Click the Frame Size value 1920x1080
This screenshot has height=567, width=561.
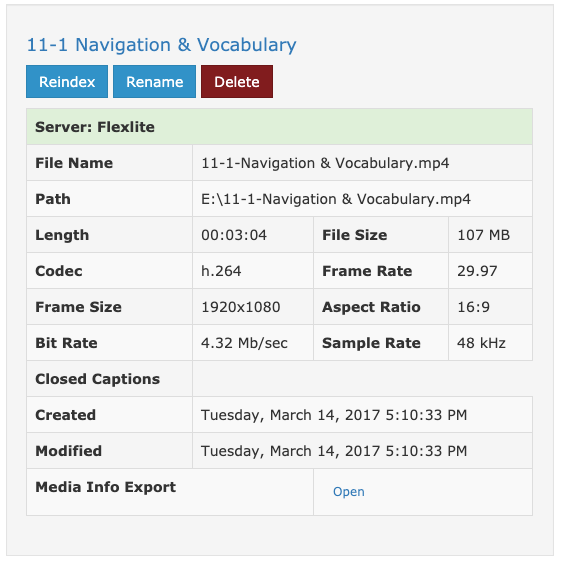point(241,307)
